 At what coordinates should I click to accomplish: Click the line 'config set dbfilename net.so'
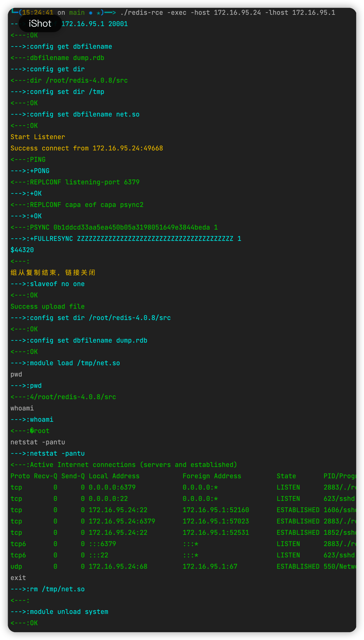75,114
